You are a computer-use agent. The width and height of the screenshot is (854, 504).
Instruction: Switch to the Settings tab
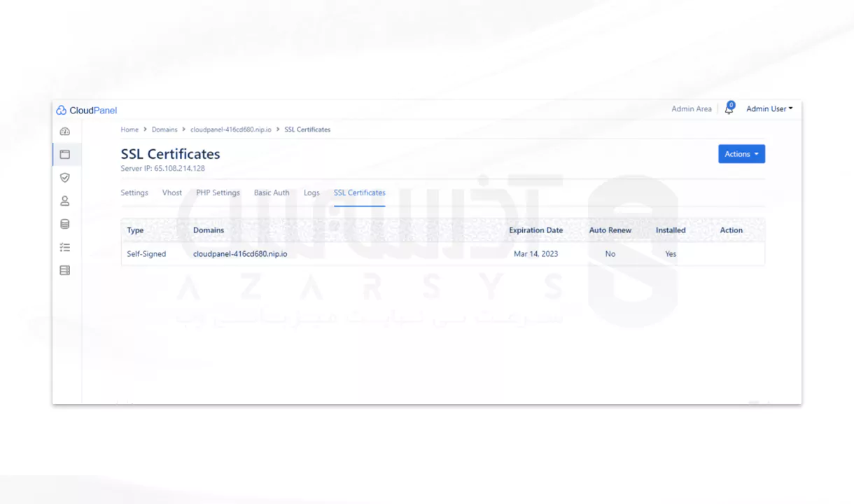(x=134, y=192)
